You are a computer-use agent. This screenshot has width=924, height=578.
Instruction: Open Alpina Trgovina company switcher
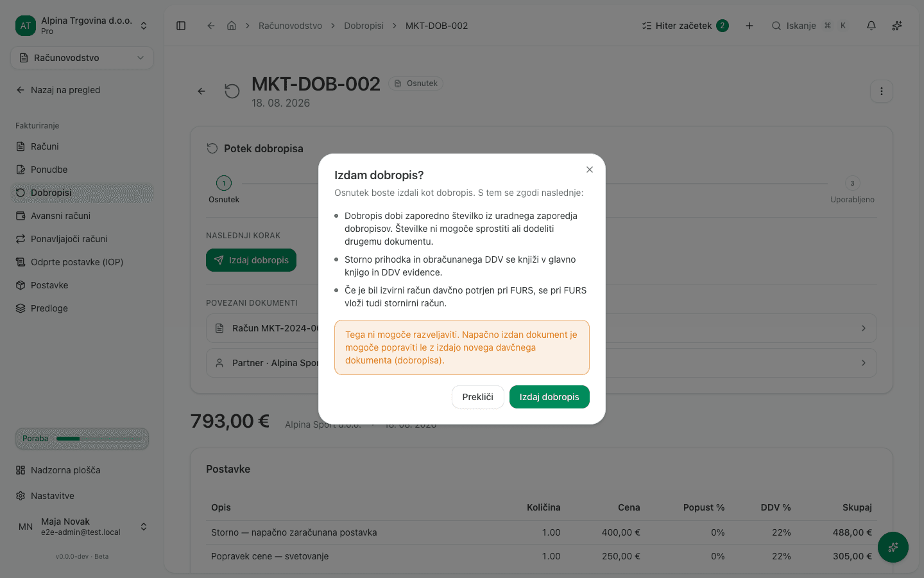coord(82,26)
